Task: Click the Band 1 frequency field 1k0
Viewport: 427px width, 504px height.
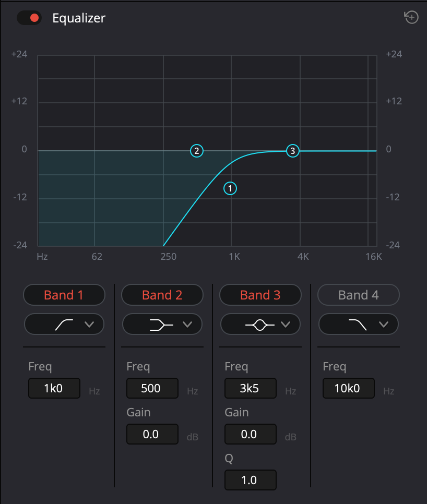Action: pyautogui.click(x=54, y=389)
